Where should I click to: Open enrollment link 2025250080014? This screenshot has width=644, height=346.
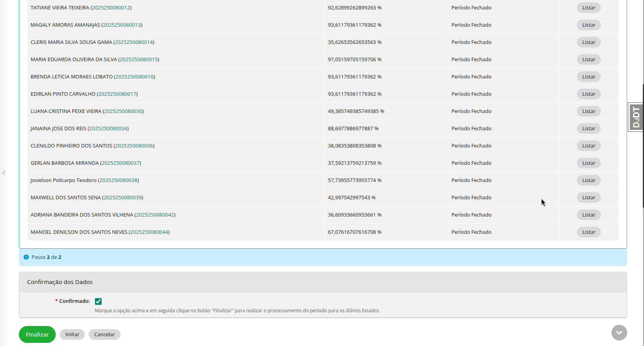134,42
